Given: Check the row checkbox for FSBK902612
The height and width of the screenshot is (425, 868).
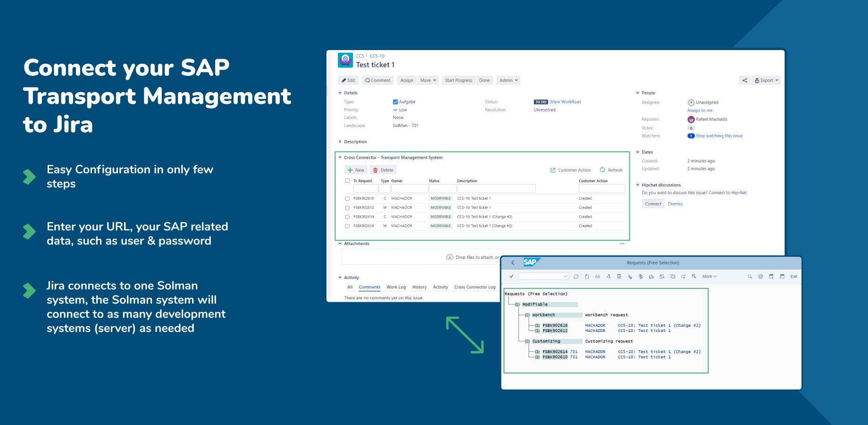Looking at the screenshot, I should (347, 208).
